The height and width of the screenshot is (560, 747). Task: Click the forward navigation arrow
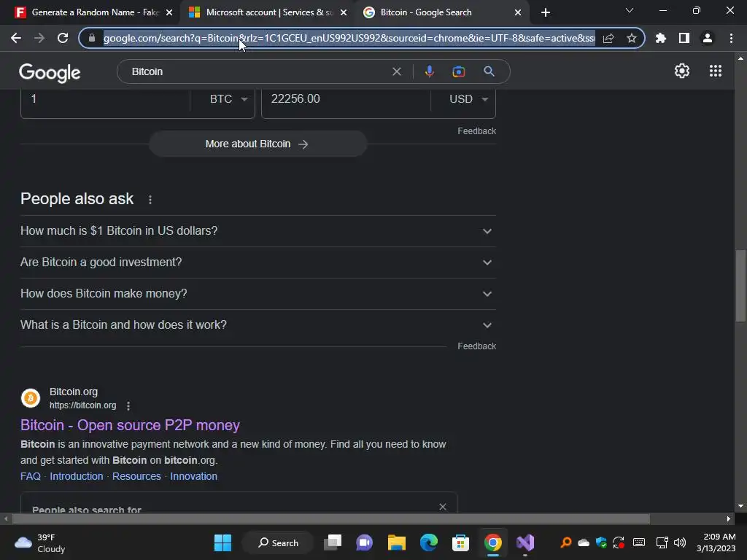[x=39, y=38]
